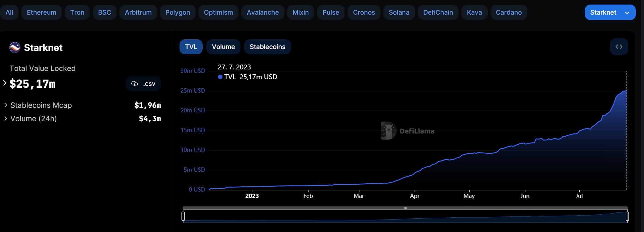
Task: Open the Solana chain page
Action: (399, 12)
